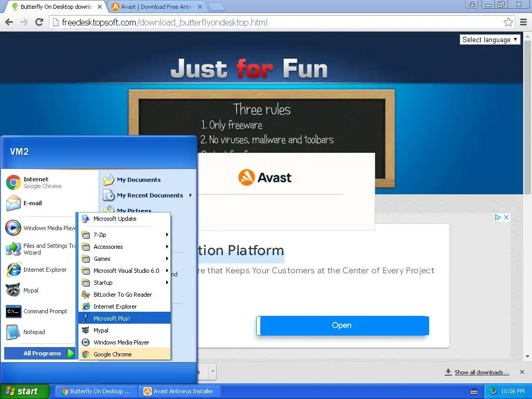Viewport: 532px width, 399px height.
Task: Launch Windows Media Player pinned item
Action: click(x=40, y=228)
